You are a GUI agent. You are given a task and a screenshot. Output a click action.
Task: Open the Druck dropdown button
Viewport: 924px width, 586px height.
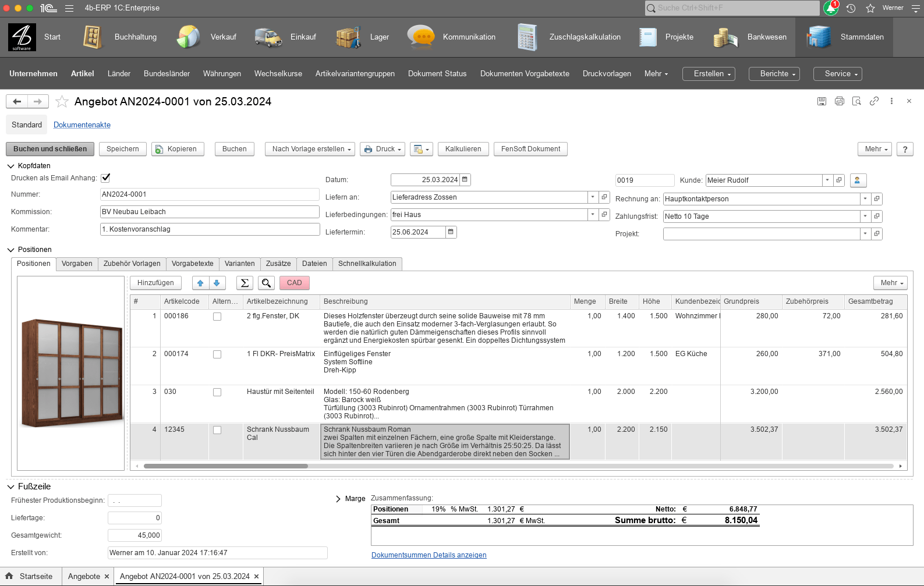[383, 149]
